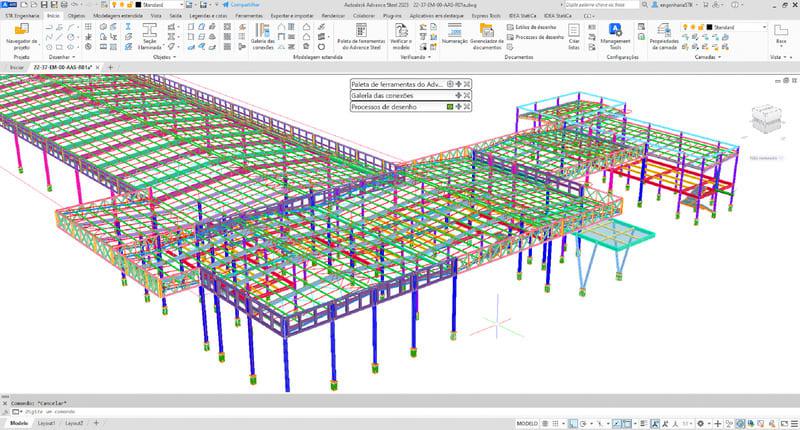Expand the Objetos panel
Screen dimensions: 800x430
(164, 57)
